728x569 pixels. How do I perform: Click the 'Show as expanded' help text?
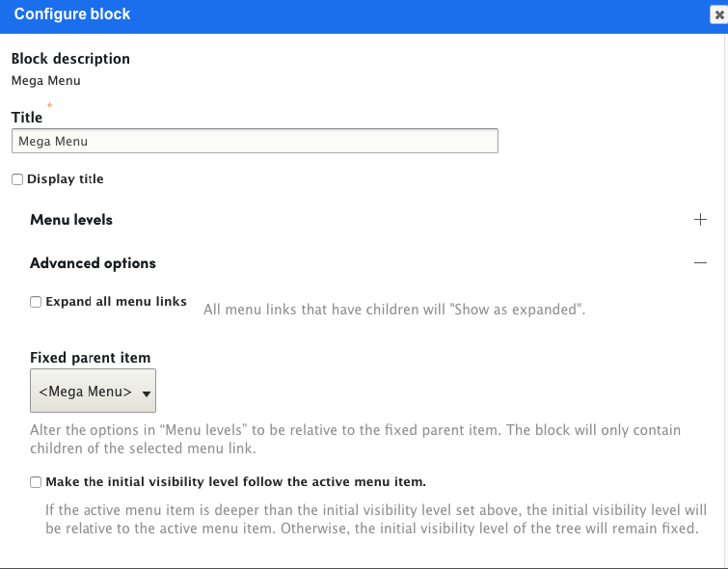pyautogui.click(x=394, y=311)
